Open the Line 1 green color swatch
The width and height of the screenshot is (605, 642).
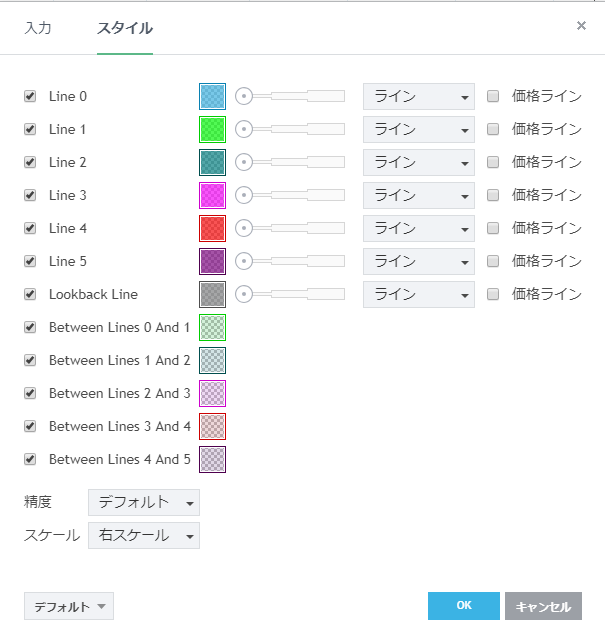click(212, 129)
